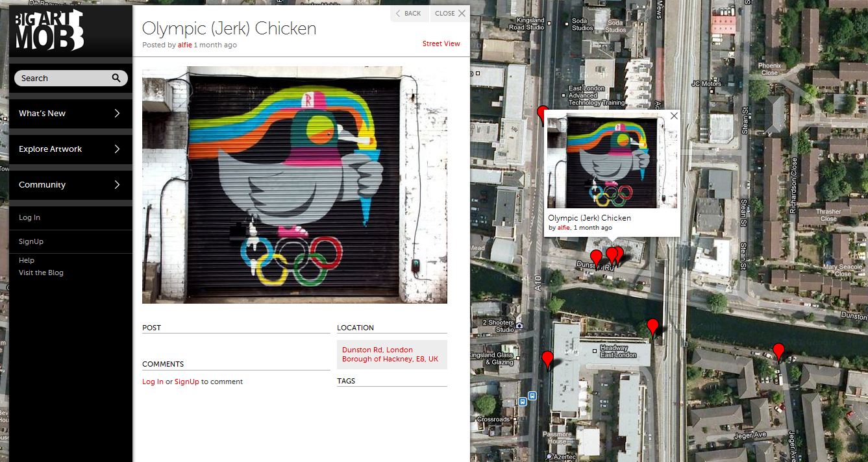Image resolution: width=868 pixels, height=462 pixels.
Task: Click the search magnifier icon
Action: pos(116,78)
